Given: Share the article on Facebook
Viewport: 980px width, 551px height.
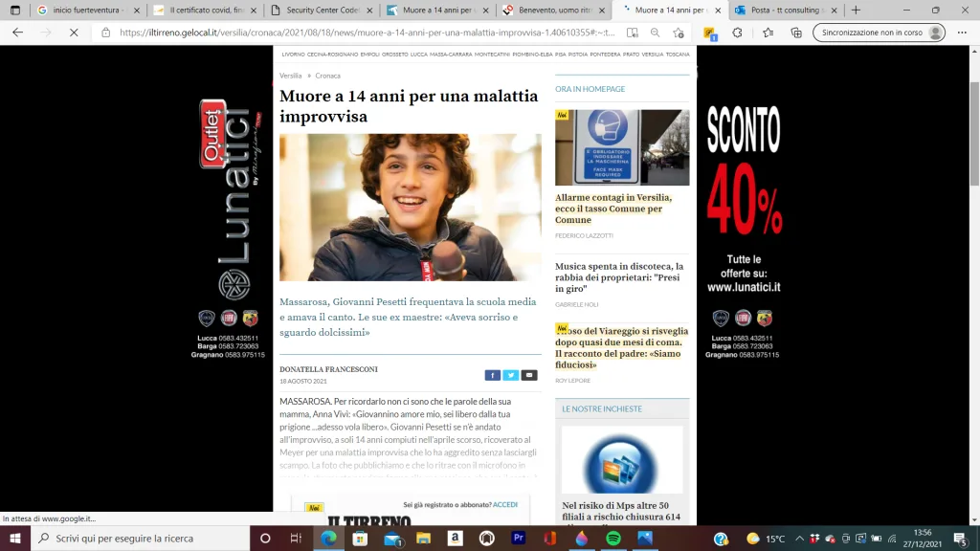Looking at the screenshot, I should (493, 375).
